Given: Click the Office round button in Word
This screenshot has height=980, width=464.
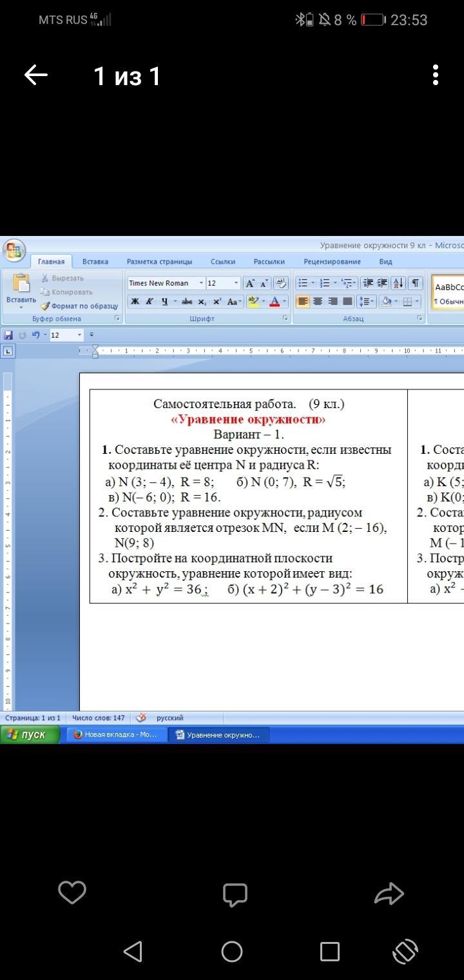Looking at the screenshot, I should click(x=14, y=250).
